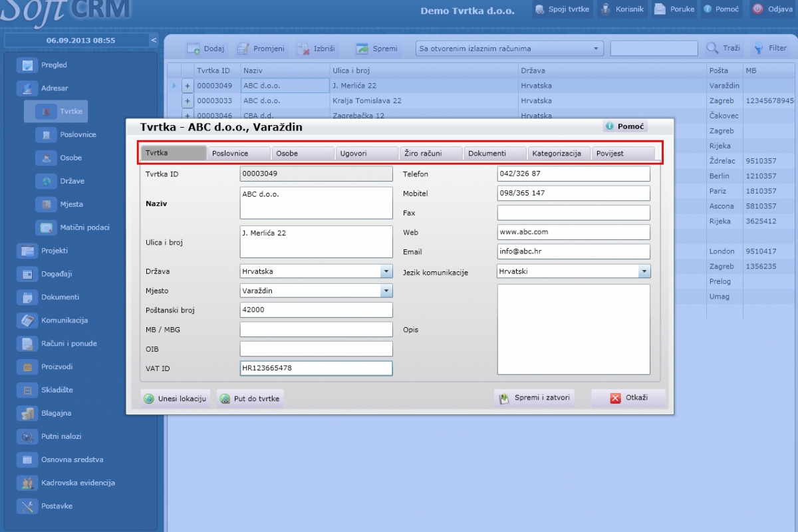Click the Promjeni edit toolbar button

(x=261, y=49)
